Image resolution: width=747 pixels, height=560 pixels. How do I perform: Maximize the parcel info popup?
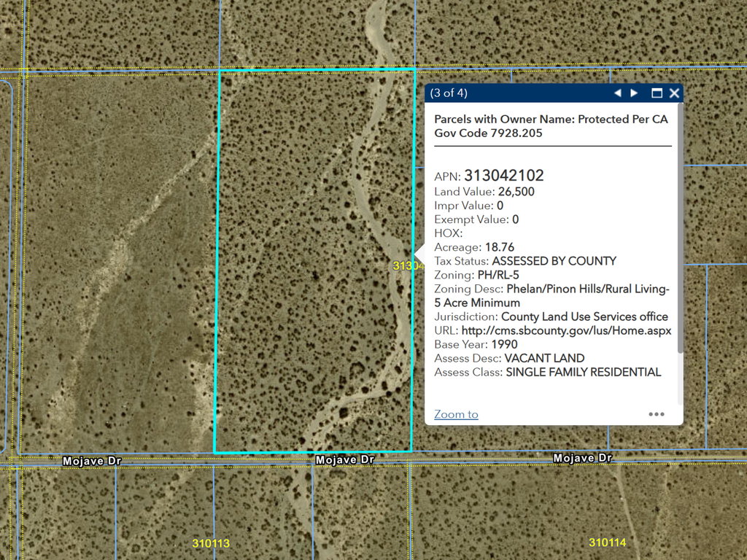657,93
